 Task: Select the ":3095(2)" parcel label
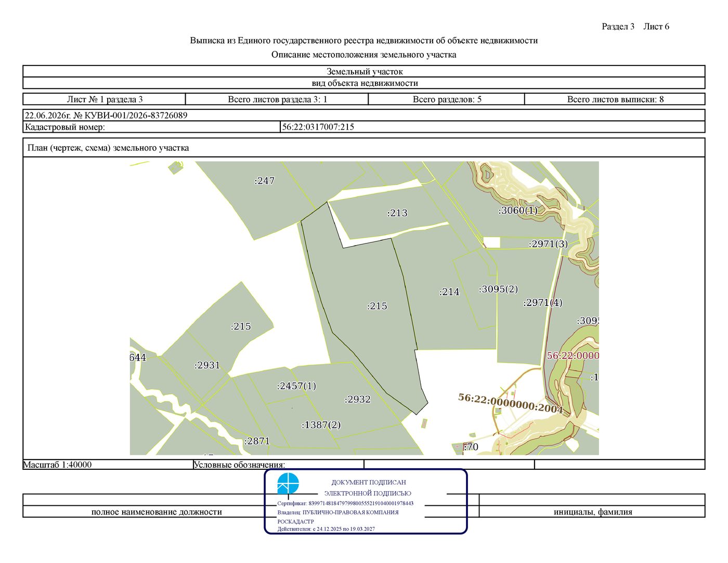(x=498, y=289)
